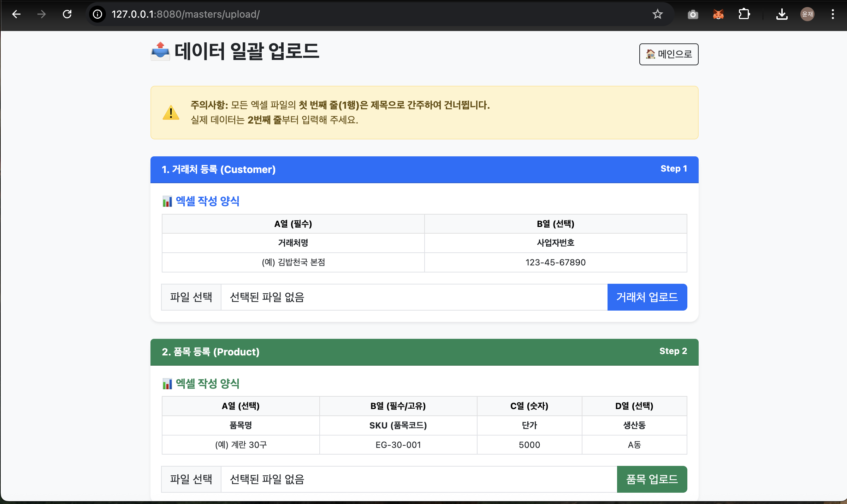The image size is (847, 504).
Task: Click the user profile avatar
Action: pyautogui.click(x=807, y=14)
